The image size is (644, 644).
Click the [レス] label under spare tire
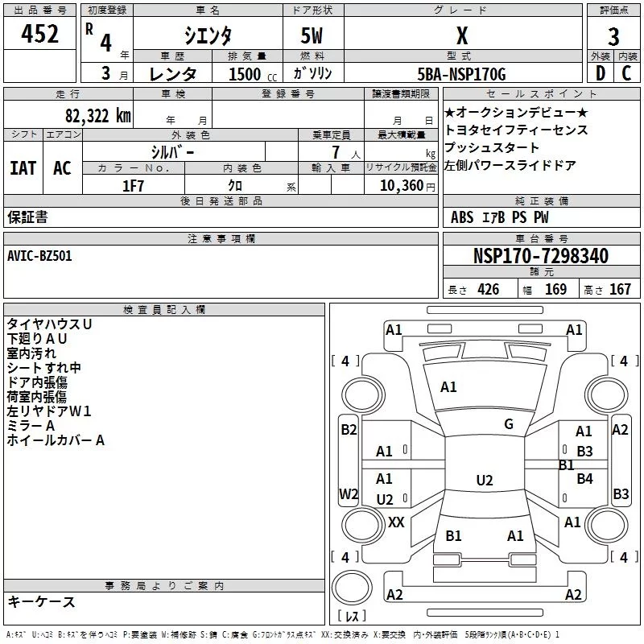351,617
